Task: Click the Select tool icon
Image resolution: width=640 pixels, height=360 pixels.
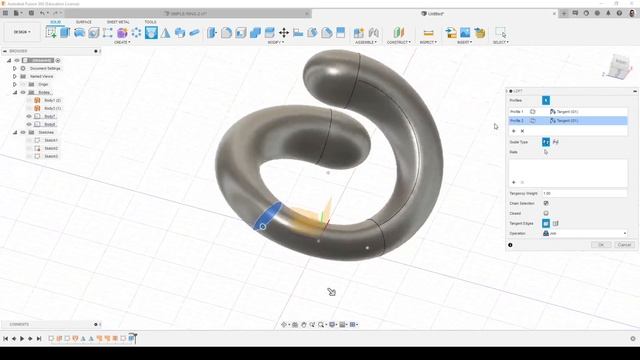Action: click(500, 33)
